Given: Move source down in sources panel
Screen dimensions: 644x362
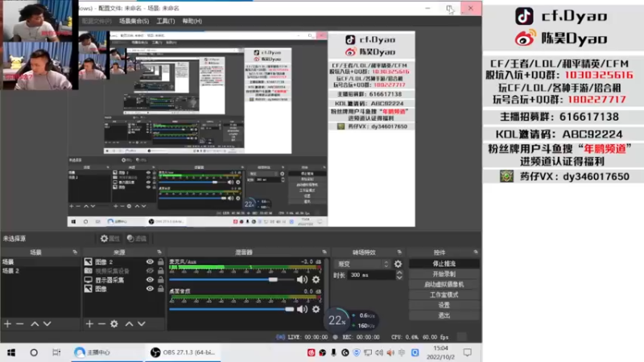Looking at the screenshot, I should point(142,324).
